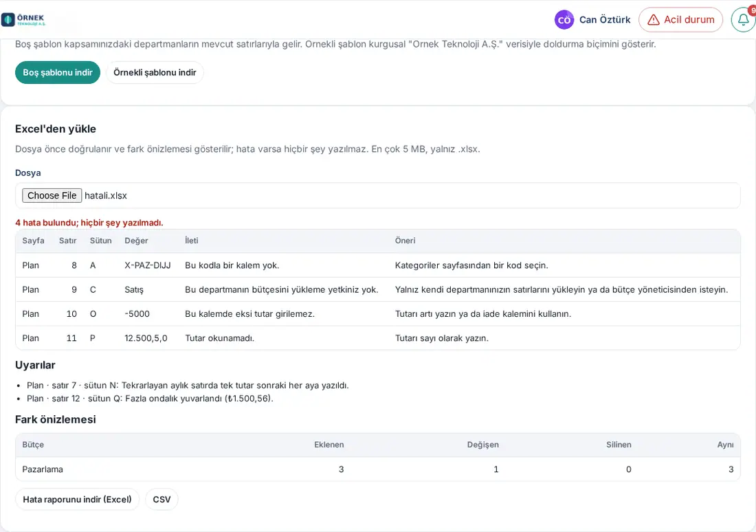Download error report as Excel
756x532 pixels.
tap(77, 499)
